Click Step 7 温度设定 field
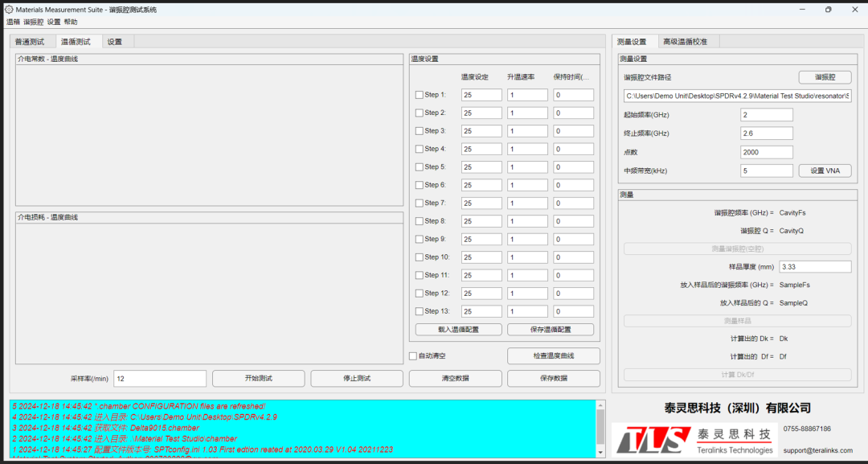 pos(481,203)
